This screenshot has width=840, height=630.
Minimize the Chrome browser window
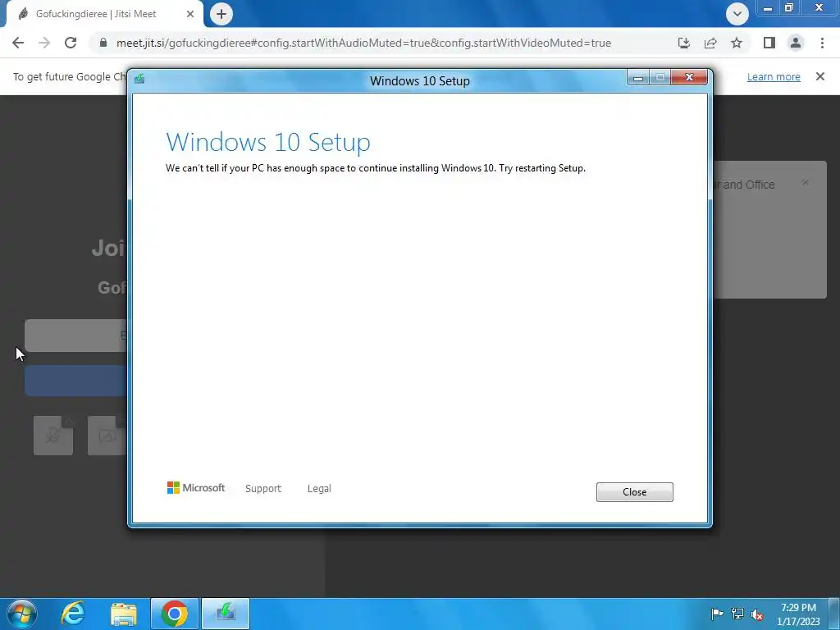[x=768, y=8]
